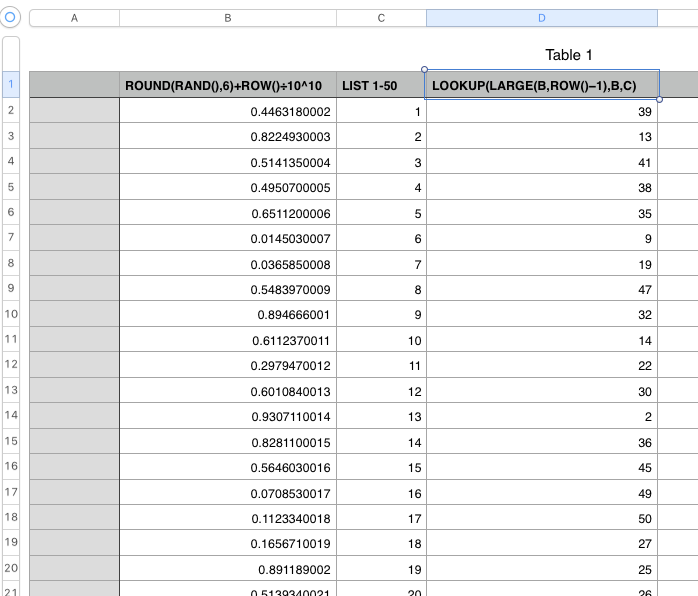Select highlighted column D header
This screenshot has height=596, width=698.
(542, 18)
